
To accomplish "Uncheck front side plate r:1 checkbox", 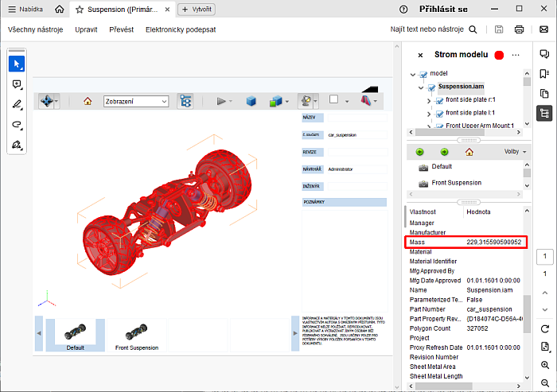I will tap(438, 100).
